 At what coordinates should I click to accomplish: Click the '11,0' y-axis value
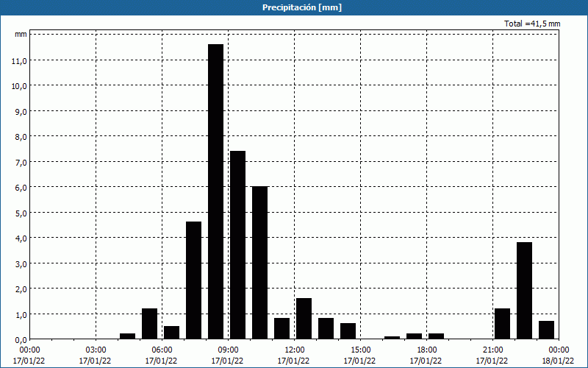19,60
